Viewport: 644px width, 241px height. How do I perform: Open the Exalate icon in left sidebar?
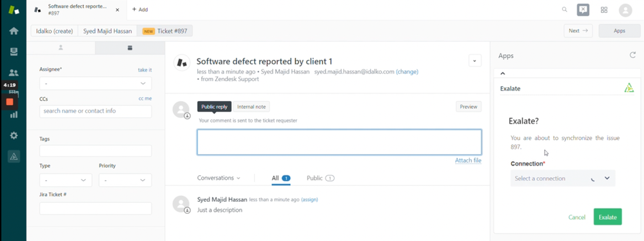[x=14, y=157]
